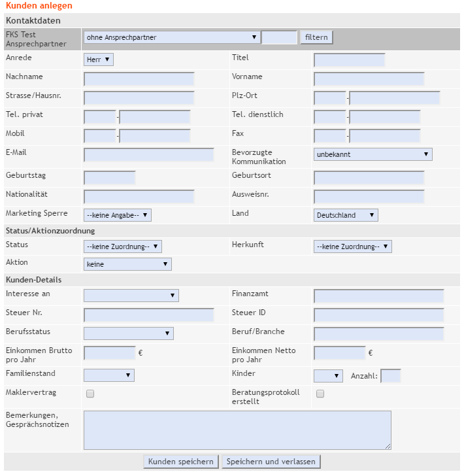The image size is (464, 476).
Task: Open the Marketing Sperre dropdown
Action: 118,214
